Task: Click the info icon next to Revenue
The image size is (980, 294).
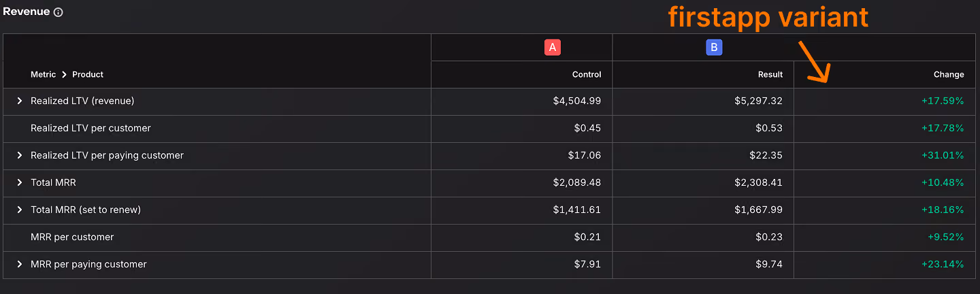Action: click(x=59, y=12)
